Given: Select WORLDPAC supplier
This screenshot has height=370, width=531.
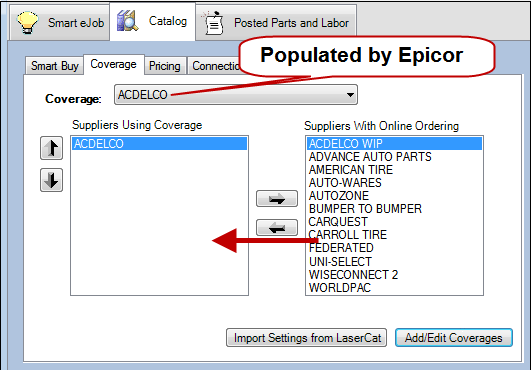Looking at the screenshot, I should 394,288.
